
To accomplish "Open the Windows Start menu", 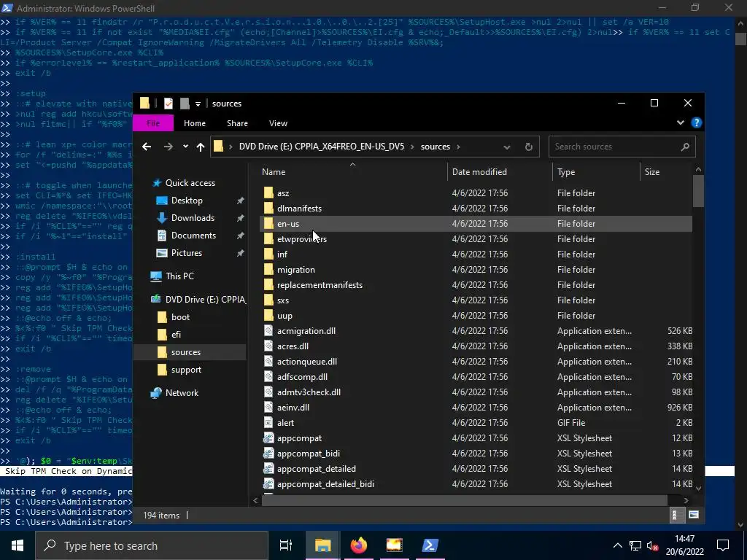I will tap(18, 545).
